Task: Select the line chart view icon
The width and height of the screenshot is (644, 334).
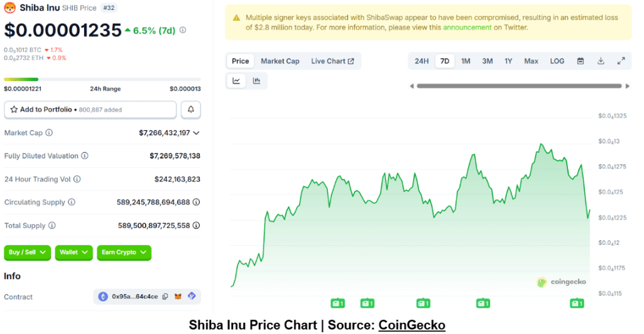Action: click(x=236, y=81)
